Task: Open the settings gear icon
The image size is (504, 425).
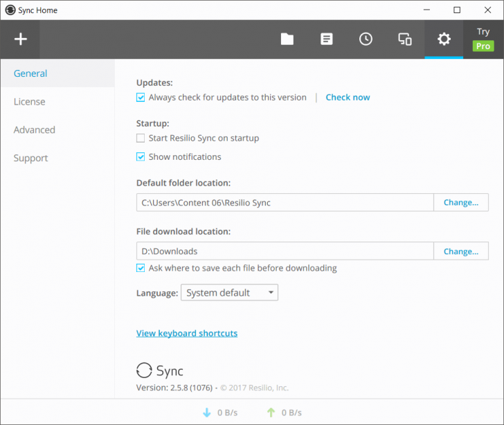Action: (444, 39)
